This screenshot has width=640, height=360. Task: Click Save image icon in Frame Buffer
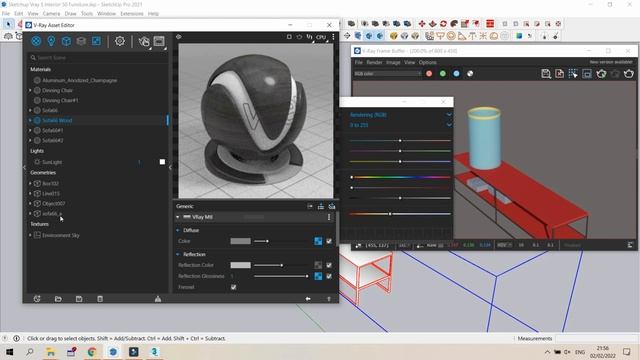pos(546,73)
